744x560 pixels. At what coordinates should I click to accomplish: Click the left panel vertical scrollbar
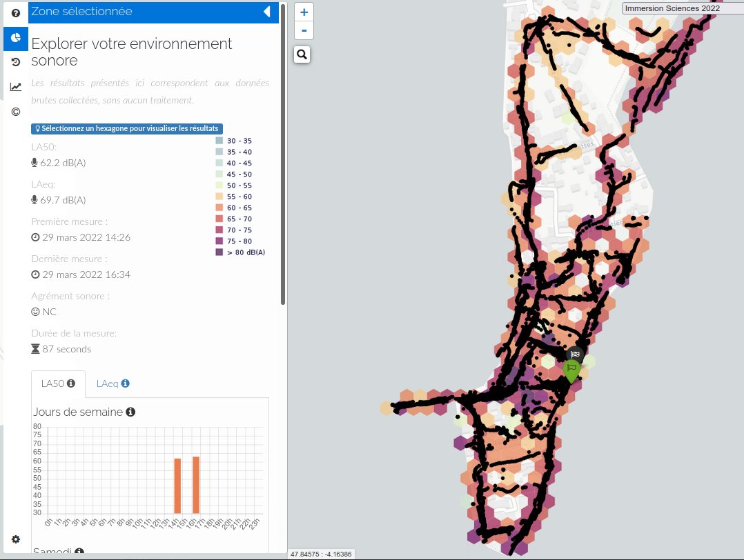point(283,154)
